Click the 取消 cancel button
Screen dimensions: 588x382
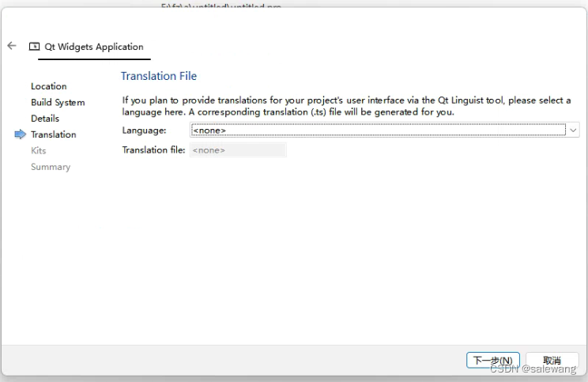coord(552,360)
